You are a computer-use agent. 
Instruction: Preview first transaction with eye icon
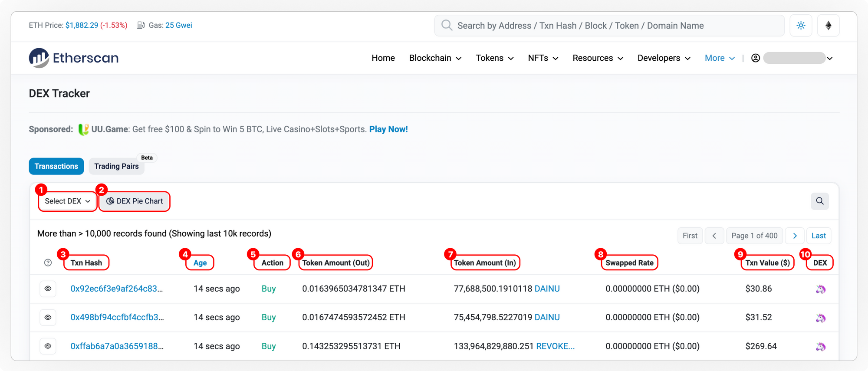coord(48,289)
